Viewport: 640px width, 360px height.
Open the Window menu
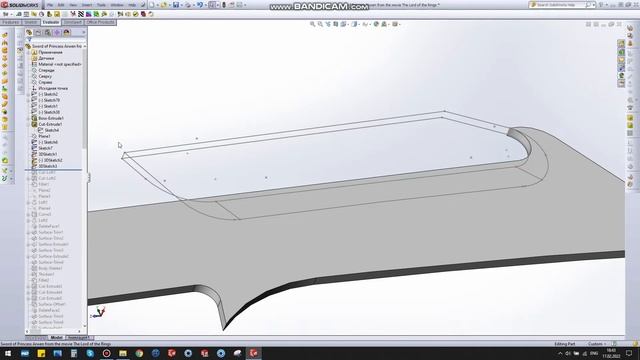click(117, 5)
